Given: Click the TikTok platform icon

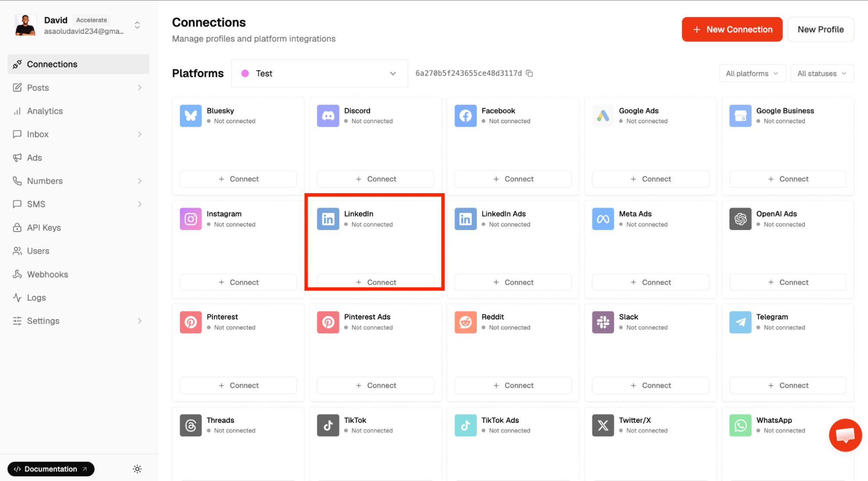Looking at the screenshot, I should (328, 425).
